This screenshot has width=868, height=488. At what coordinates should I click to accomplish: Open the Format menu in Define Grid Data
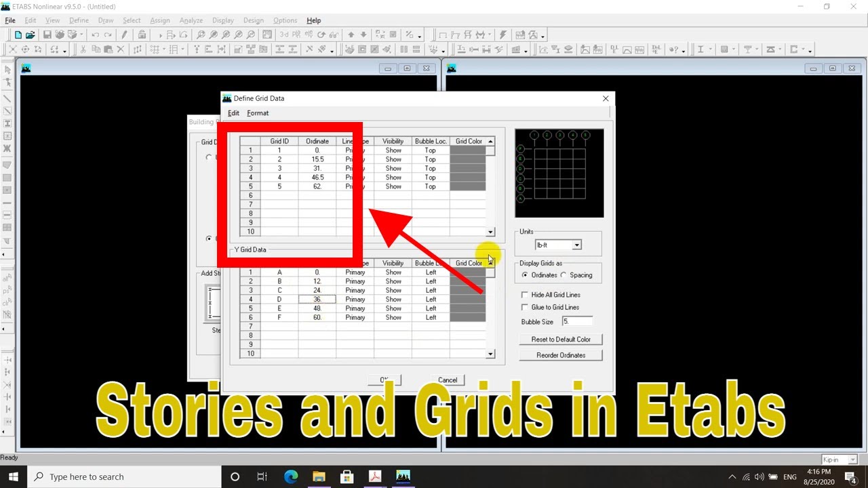tap(258, 113)
